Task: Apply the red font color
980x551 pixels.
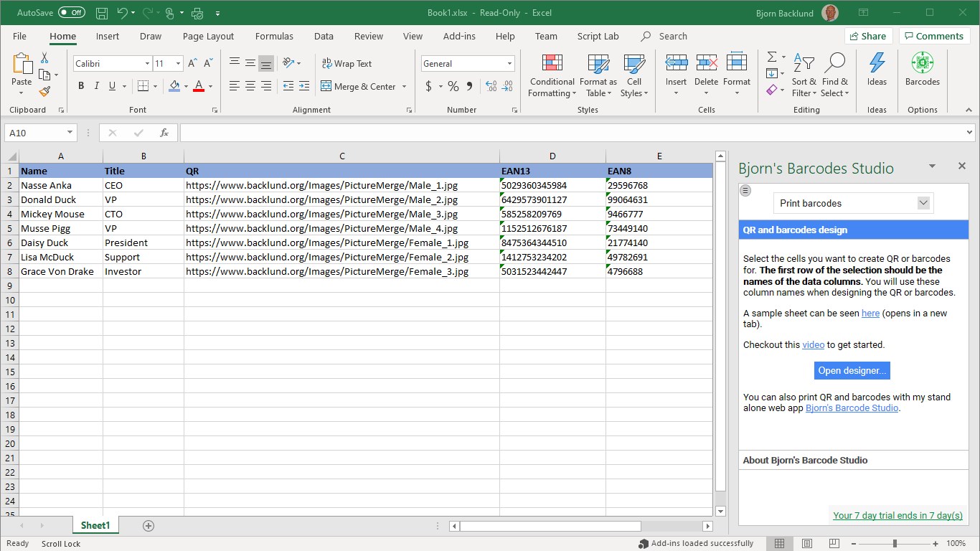Action: [199, 86]
